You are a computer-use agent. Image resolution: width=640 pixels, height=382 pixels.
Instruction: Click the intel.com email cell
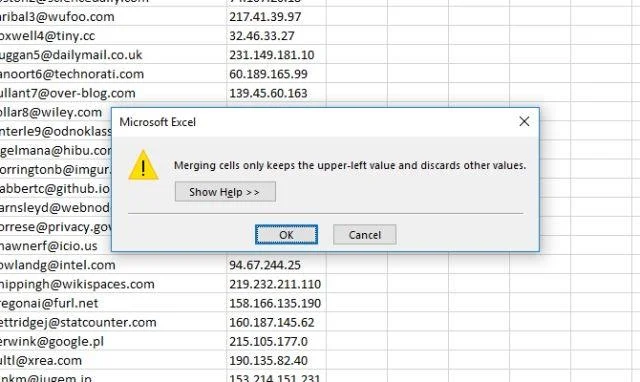(113, 265)
